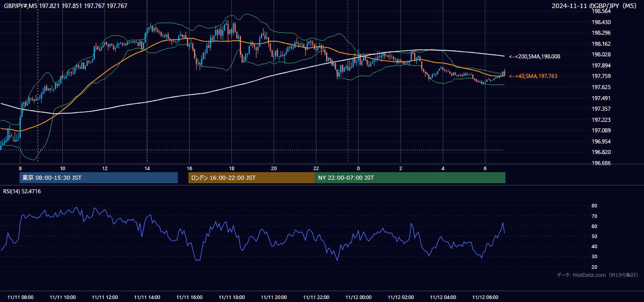Click hour tick 12 under price chart
This screenshot has width=644, height=302.
105,168
